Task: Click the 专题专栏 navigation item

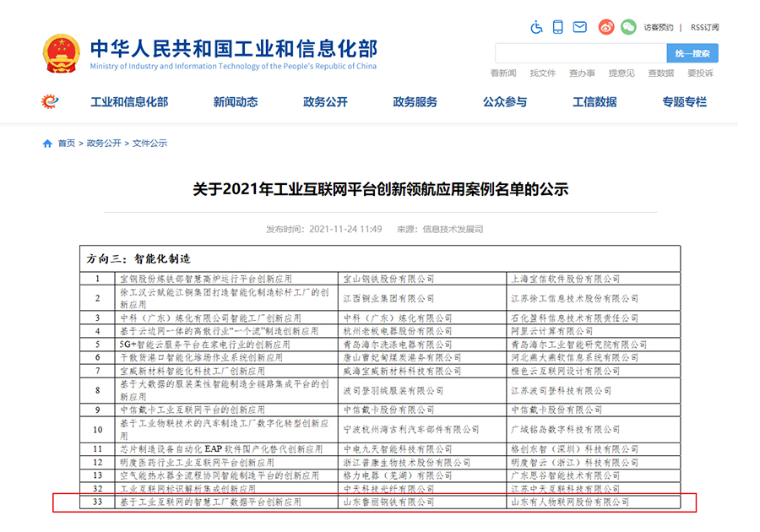Action: [x=684, y=102]
